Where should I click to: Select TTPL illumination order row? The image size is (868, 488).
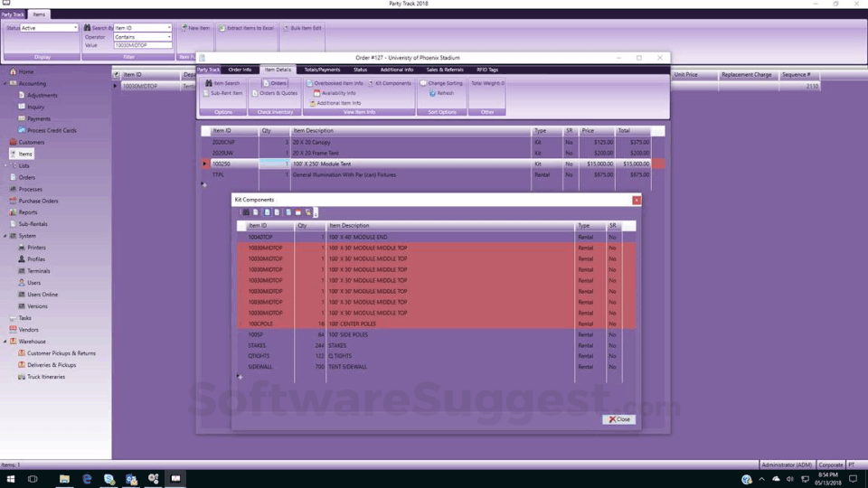click(433, 174)
